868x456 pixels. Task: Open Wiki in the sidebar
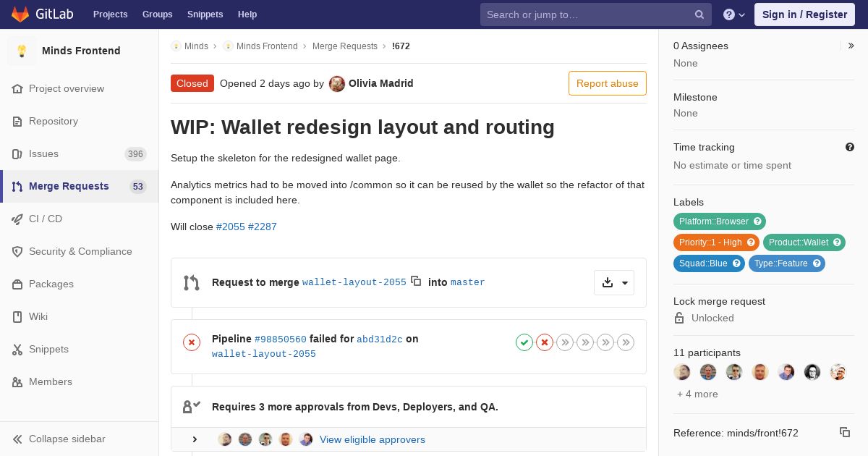80,316
